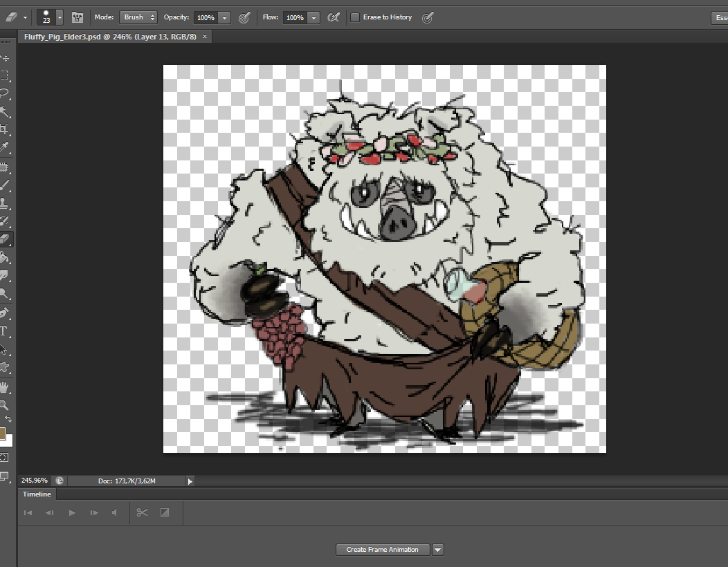Viewport: 728px width, 567px height.
Task: Open the brush preset picker dropdown
Action: [60, 17]
